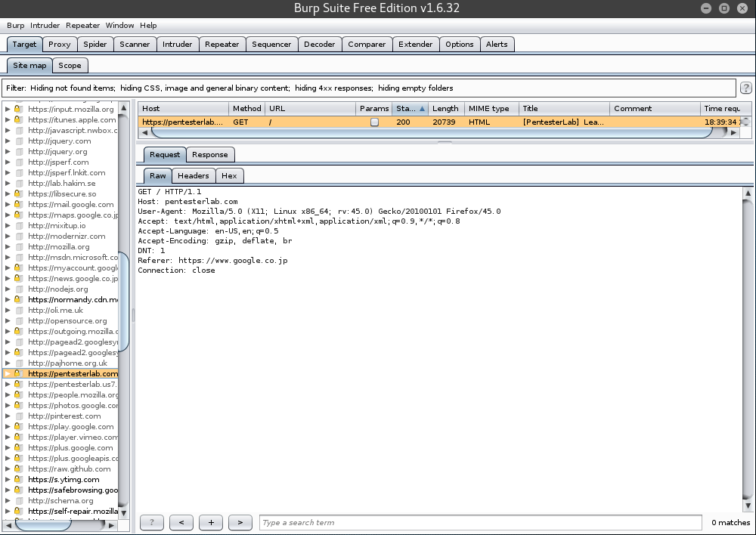The image size is (756, 535).
Task: Sort table by Host column header
Action: [x=183, y=109]
